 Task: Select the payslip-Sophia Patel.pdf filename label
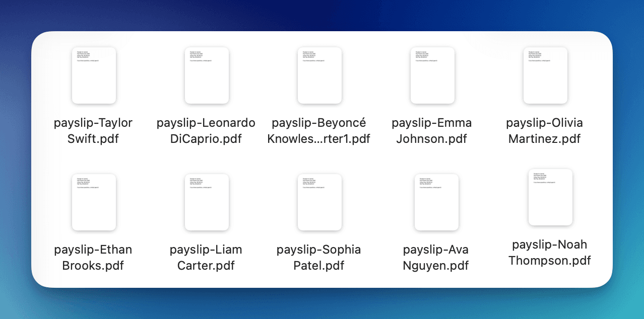tap(319, 258)
